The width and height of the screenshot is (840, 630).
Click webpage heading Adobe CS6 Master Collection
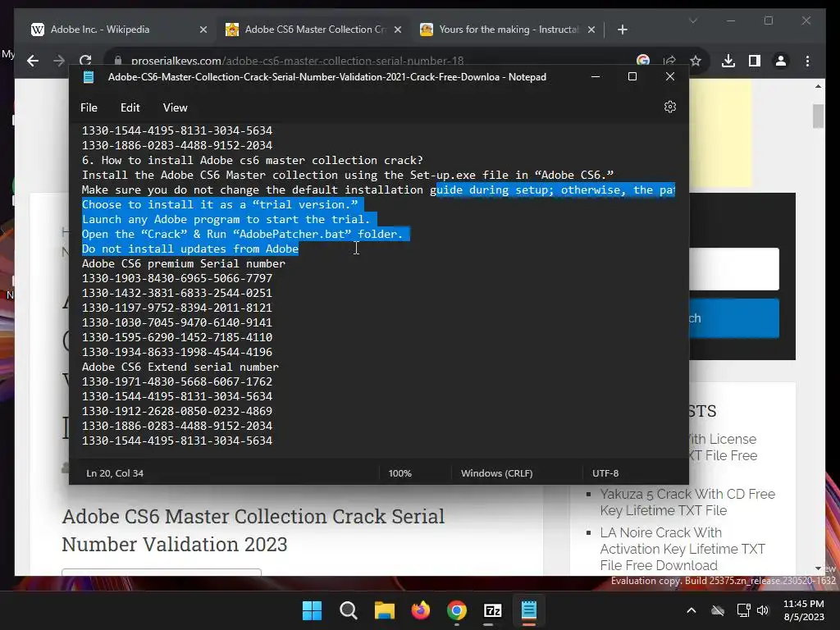[253, 531]
